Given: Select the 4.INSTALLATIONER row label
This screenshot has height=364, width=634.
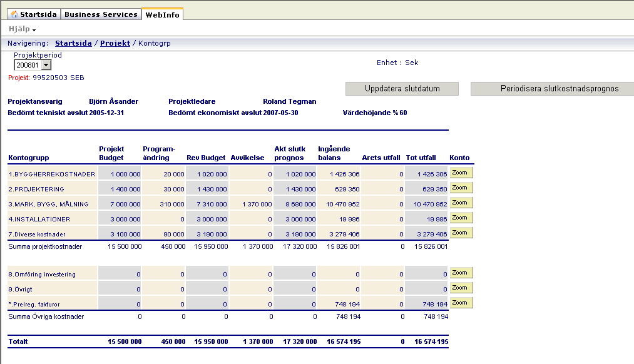Looking at the screenshot, I should [39, 219].
